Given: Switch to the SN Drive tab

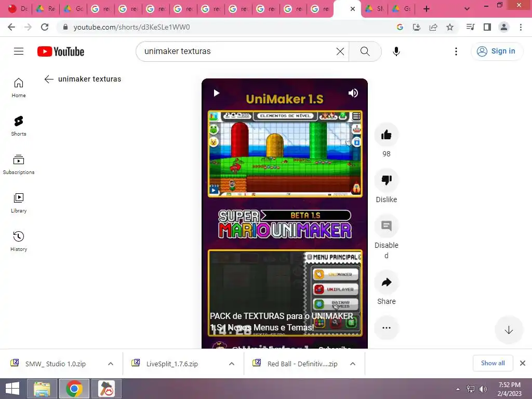Looking at the screenshot, I should tap(374, 9).
